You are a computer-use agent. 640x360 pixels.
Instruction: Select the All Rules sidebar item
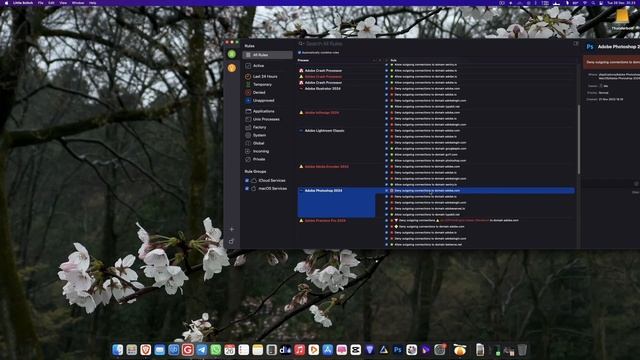coord(267,55)
